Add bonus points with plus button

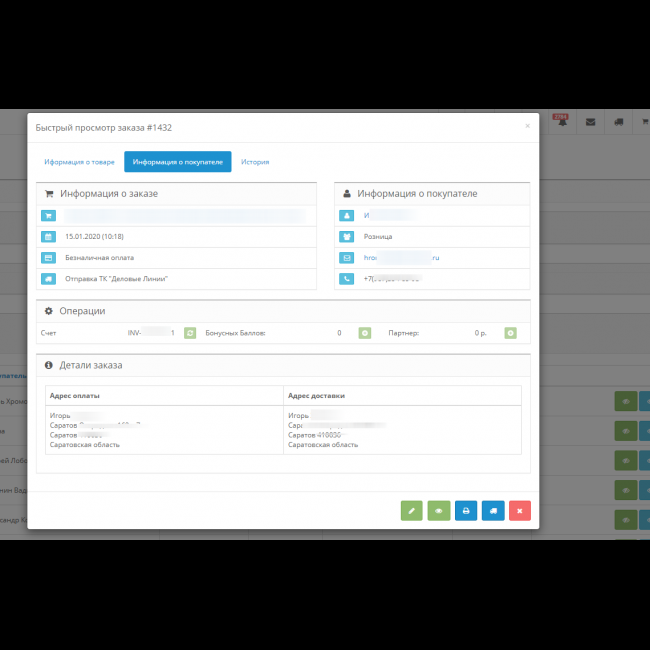coord(365,333)
